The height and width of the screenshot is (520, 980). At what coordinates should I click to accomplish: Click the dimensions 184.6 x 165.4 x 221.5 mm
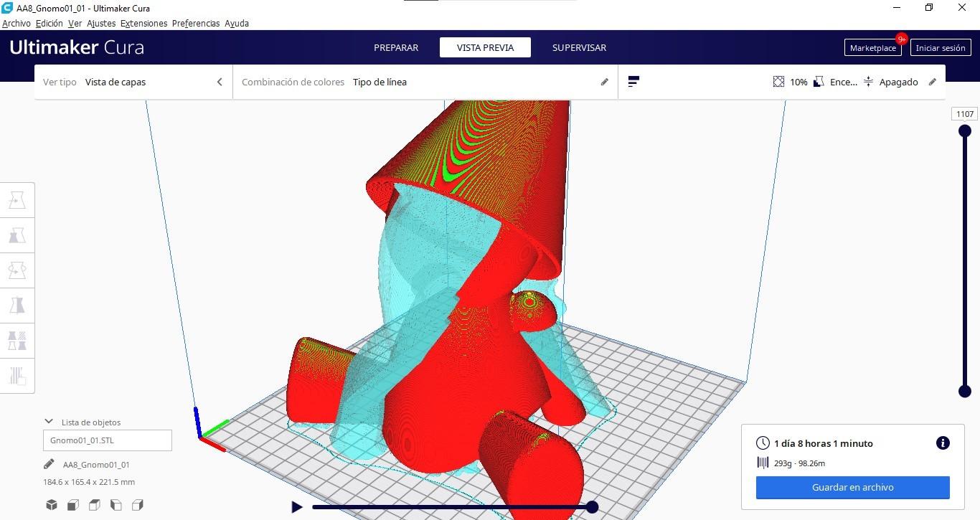click(x=89, y=482)
